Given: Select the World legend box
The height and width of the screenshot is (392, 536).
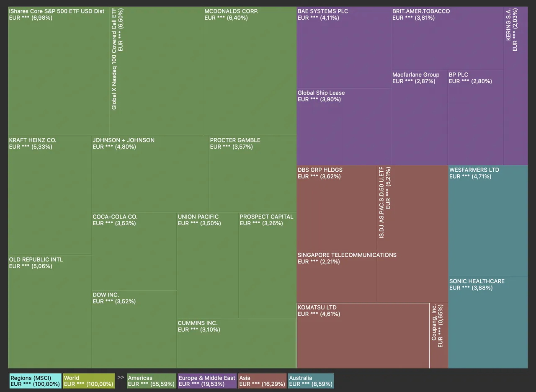Looking at the screenshot, I should tap(88, 381).
